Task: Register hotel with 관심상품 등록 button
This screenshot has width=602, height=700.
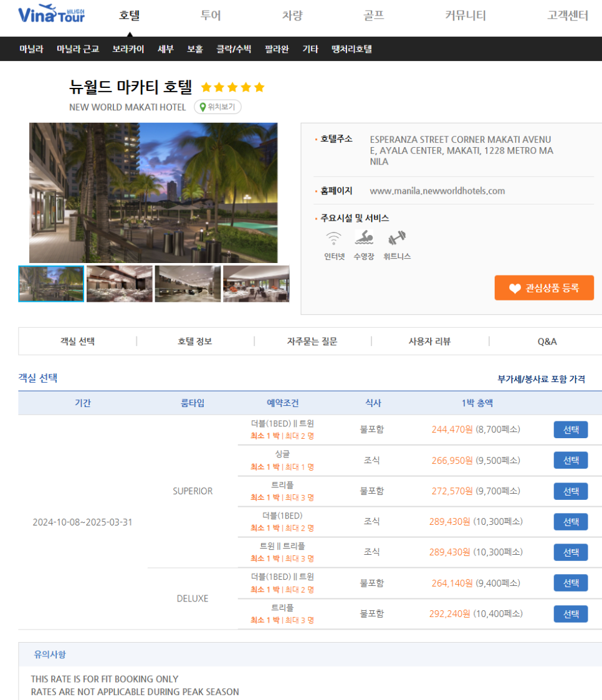Action: pos(544,288)
